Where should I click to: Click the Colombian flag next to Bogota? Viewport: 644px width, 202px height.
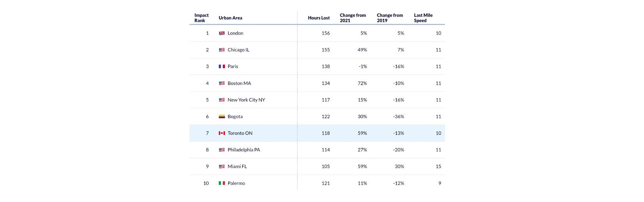222,117
